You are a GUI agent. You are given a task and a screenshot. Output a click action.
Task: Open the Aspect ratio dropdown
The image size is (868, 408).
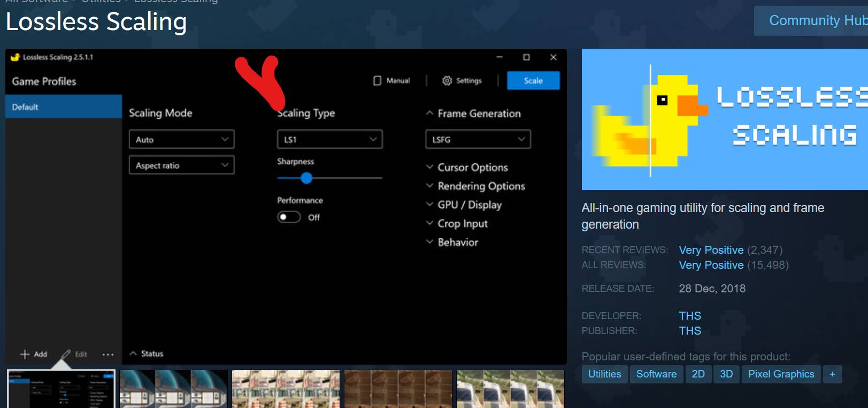181,165
